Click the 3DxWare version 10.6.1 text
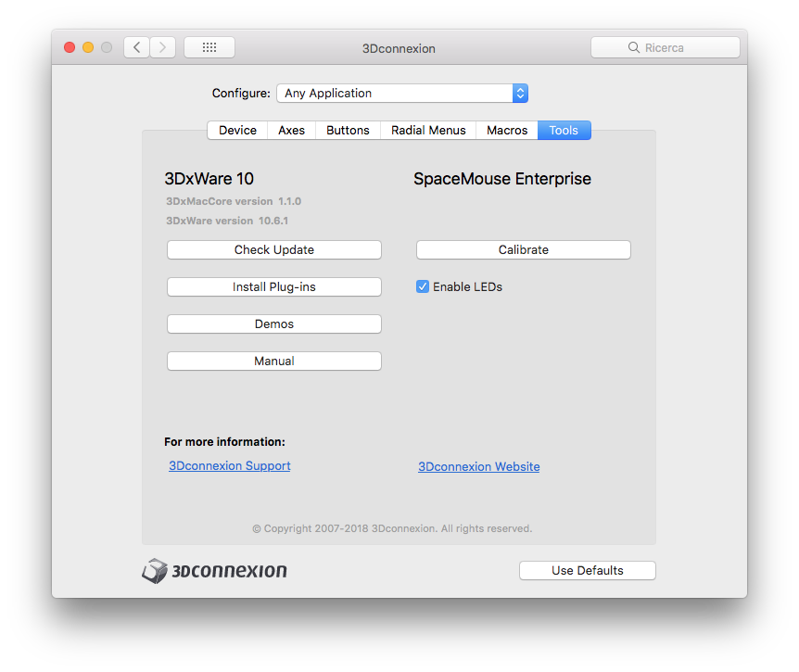This screenshot has height=672, width=799. pyautogui.click(x=227, y=221)
